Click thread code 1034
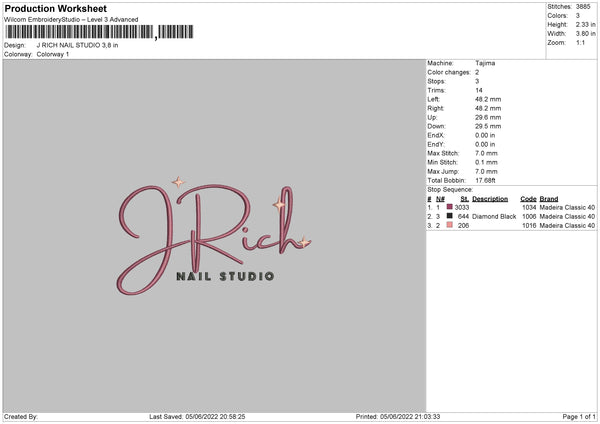The image size is (600, 424). point(529,207)
